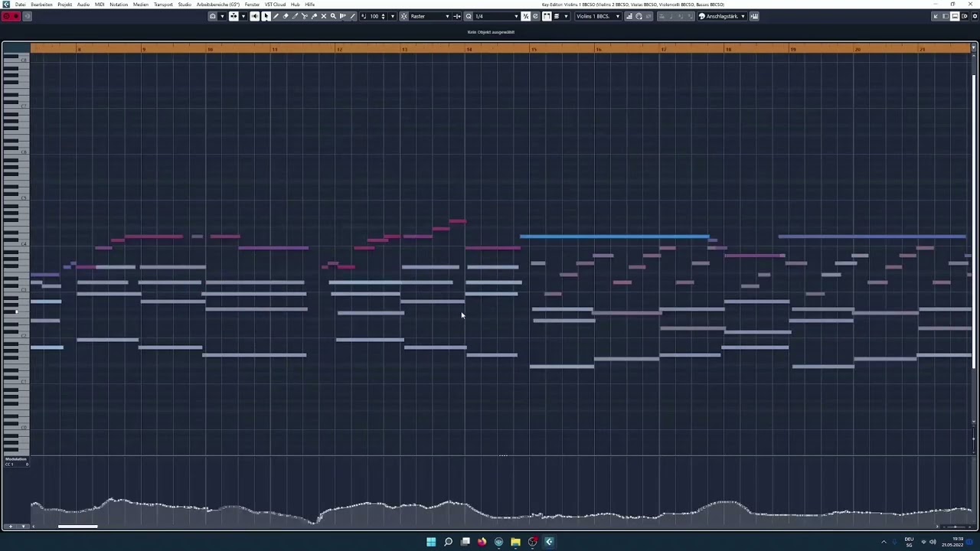Open the Notation menu

(119, 5)
